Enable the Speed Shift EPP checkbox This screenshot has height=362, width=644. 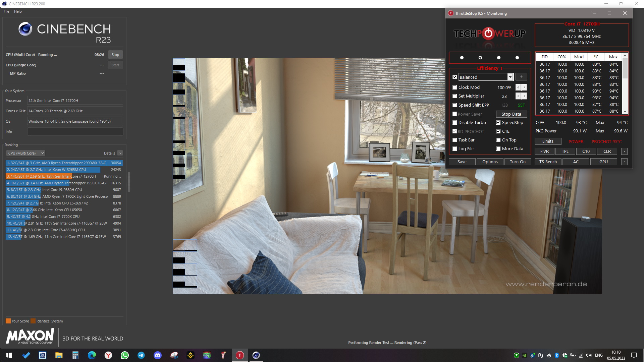(455, 105)
